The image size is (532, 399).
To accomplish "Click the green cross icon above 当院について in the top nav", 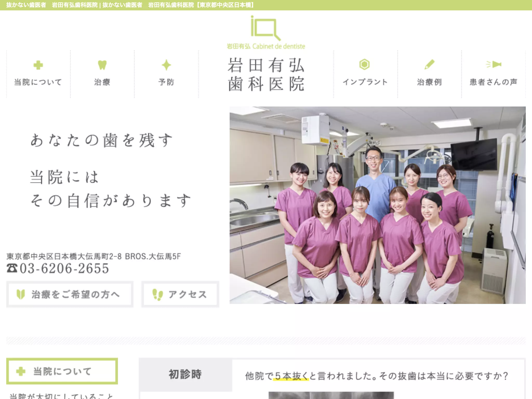I will click(38, 65).
